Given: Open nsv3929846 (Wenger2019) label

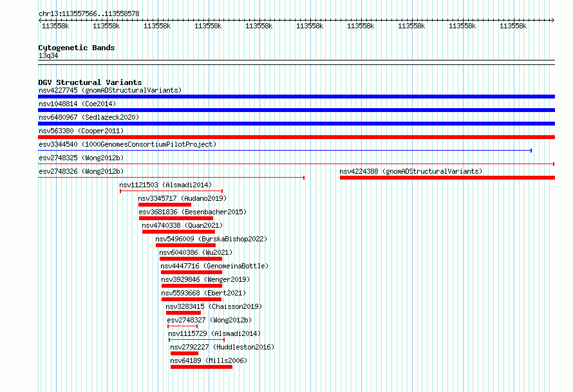Looking at the screenshot, I should point(205,279).
